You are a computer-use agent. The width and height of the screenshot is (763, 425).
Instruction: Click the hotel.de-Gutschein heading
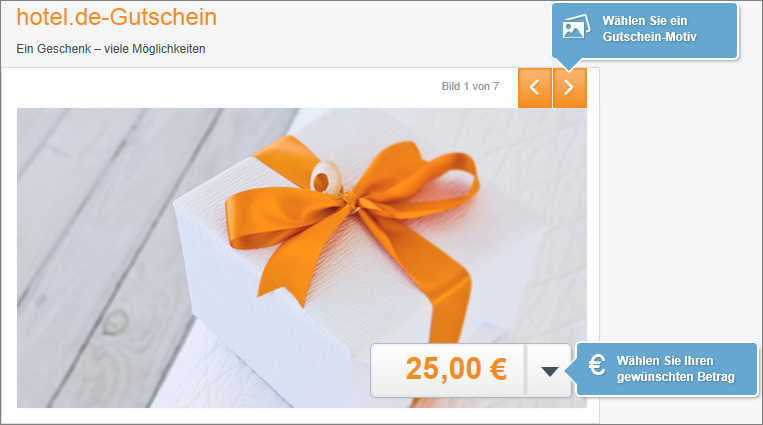pyautogui.click(x=117, y=17)
